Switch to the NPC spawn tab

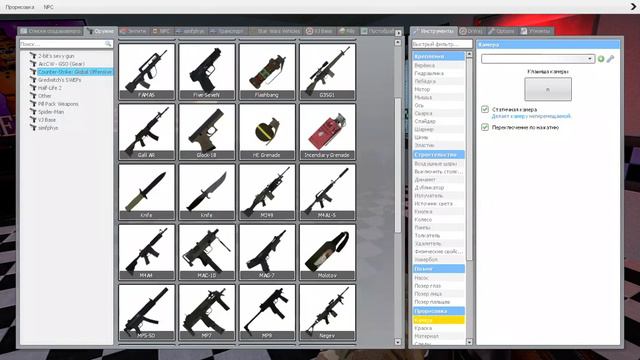coord(161,31)
